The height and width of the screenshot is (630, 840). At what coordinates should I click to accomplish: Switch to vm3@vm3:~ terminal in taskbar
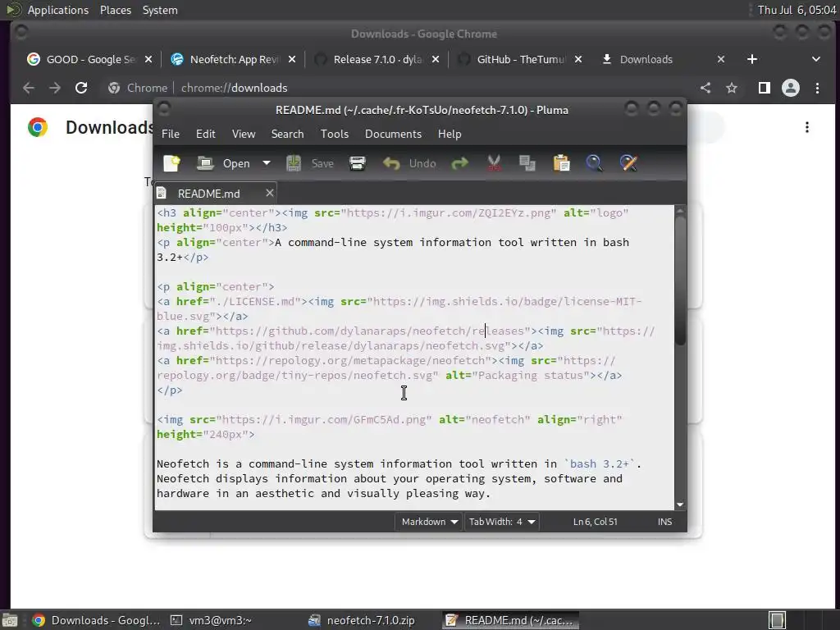pyautogui.click(x=212, y=620)
